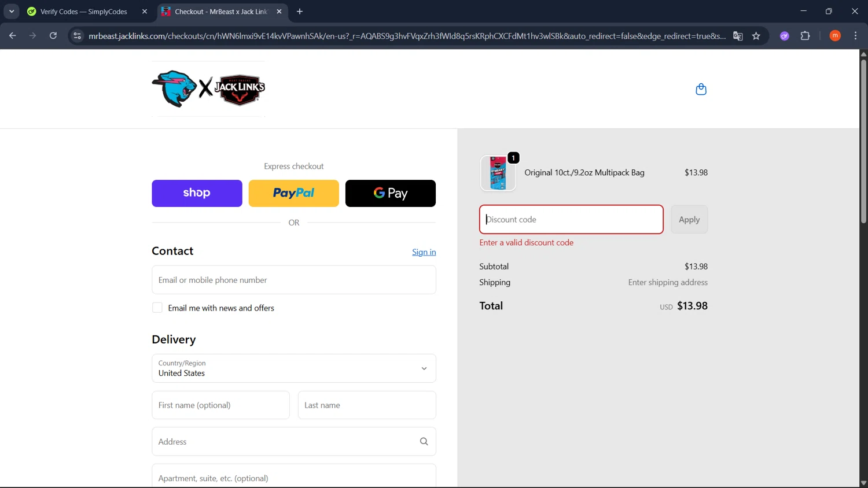868x488 pixels.
Task: Open the Extensions puzzle icon
Action: (805, 36)
